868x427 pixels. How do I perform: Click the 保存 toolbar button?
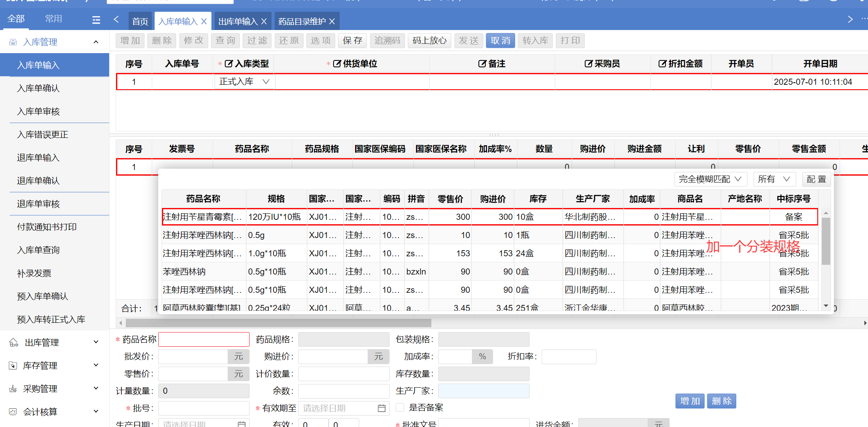click(352, 41)
